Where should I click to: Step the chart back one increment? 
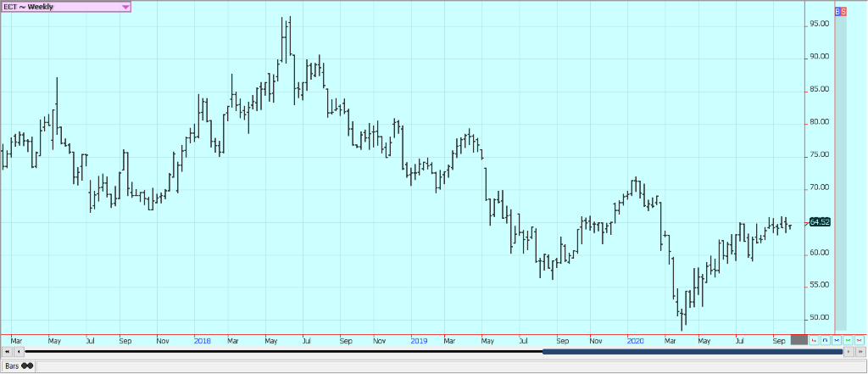pos(19,351)
